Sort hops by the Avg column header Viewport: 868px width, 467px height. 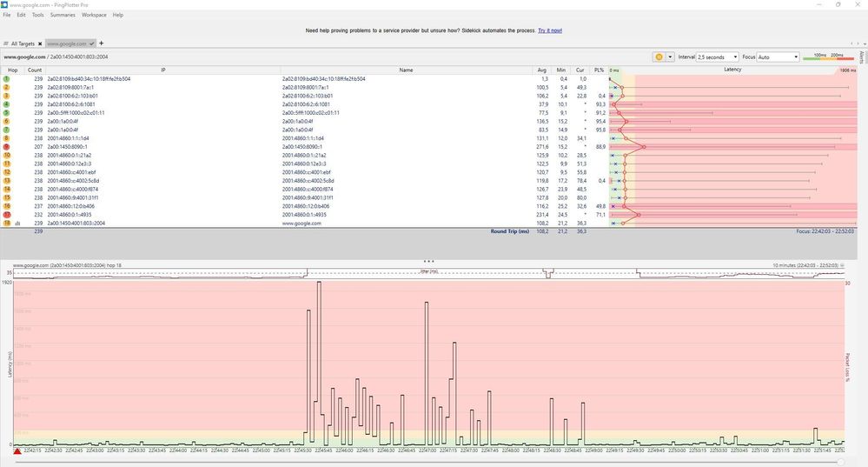tap(541, 70)
